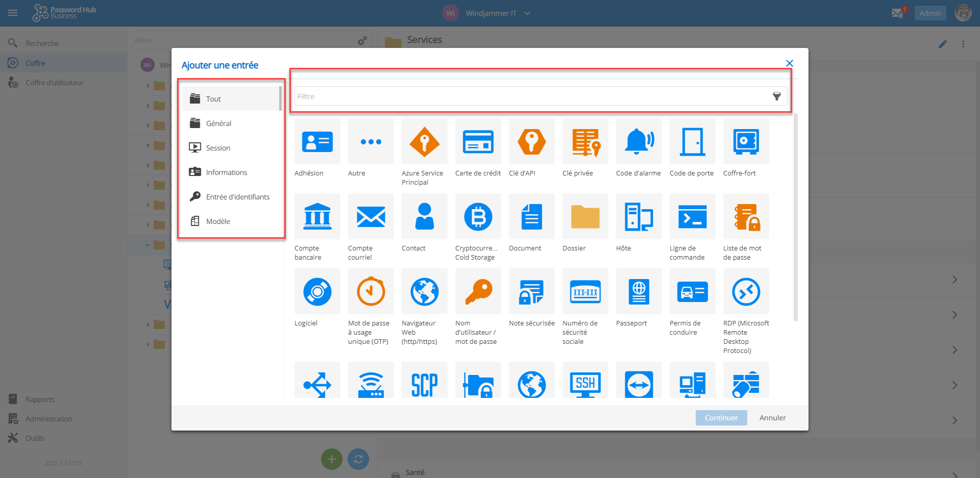This screenshot has width=980, height=478.
Task: Switch to the Session category
Action: coord(218,148)
